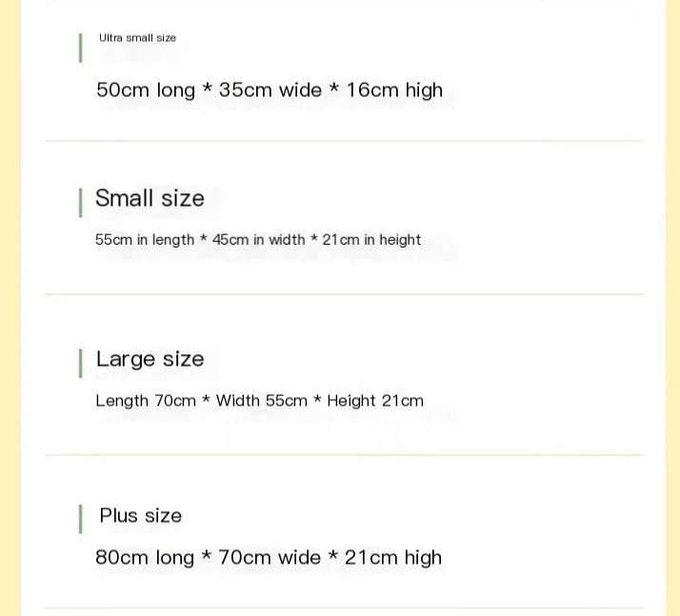Click the 80cm long * 70cm wide line
The width and height of the screenshot is (680, 616).
(268, 557)
